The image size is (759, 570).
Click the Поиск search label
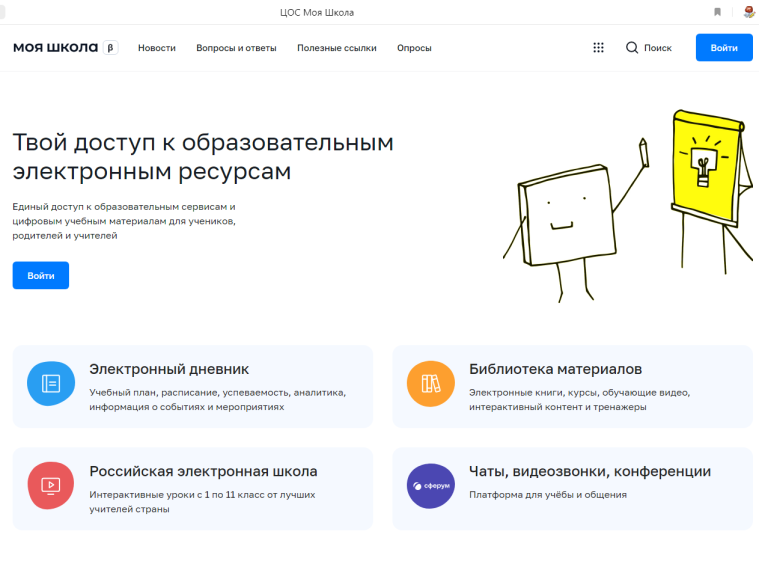click(658, 48)
